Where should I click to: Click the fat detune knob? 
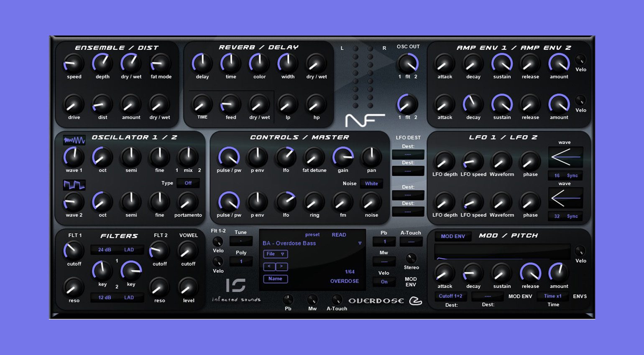314,157
